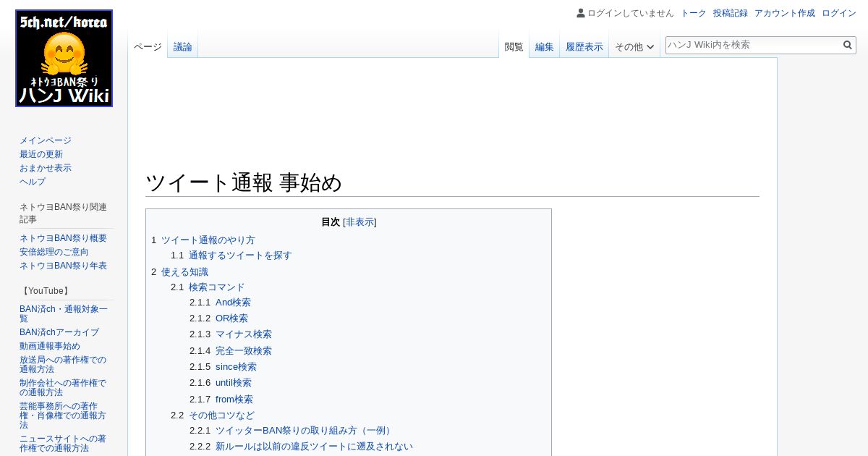Click the ネトウヨBAN祭り関連記事 sidebar heading
Viewport: 868px width, 456px height.
63,213
